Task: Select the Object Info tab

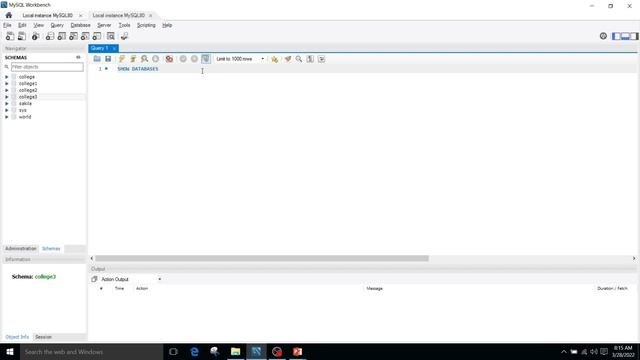Action: [x=17, y=337]
